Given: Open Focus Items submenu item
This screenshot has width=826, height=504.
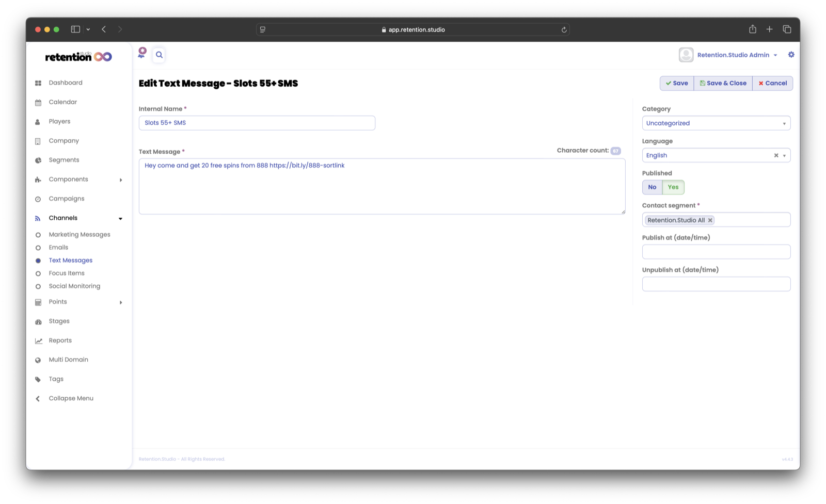Looking at the screenshot, I should (x=67, y=273).
